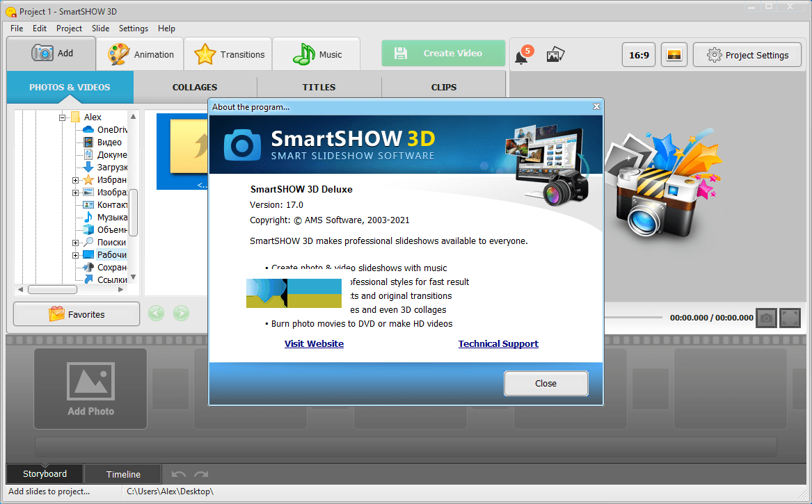Open the Help menu
812x504 pixels.
click(x=166, y=29)
